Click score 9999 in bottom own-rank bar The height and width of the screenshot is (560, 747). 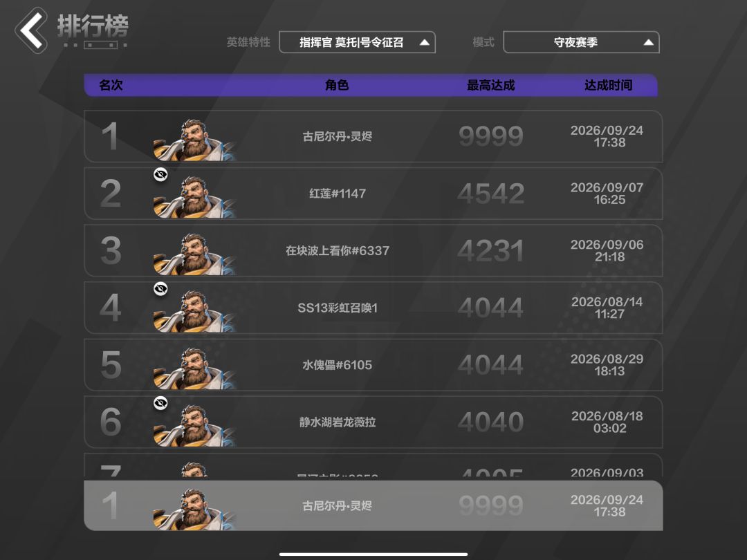point(490,505)
